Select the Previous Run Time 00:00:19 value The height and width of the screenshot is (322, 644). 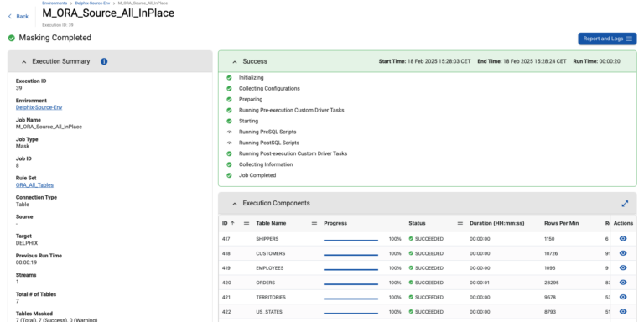pos(27,262)
